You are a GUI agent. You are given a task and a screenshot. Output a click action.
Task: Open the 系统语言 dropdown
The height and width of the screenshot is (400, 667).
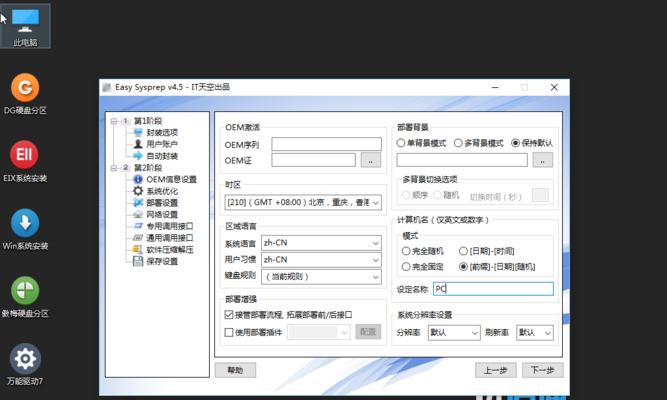[321, 243]
